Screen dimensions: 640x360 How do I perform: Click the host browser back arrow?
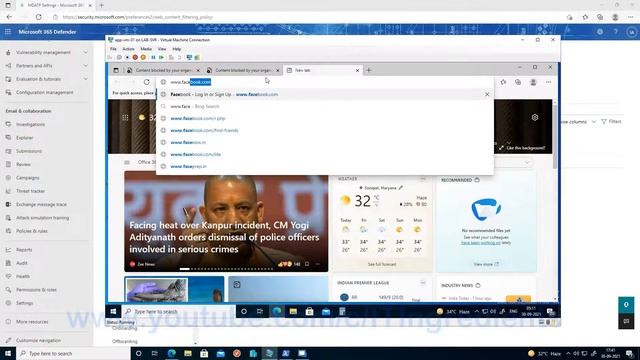click(x=9, y=17)
